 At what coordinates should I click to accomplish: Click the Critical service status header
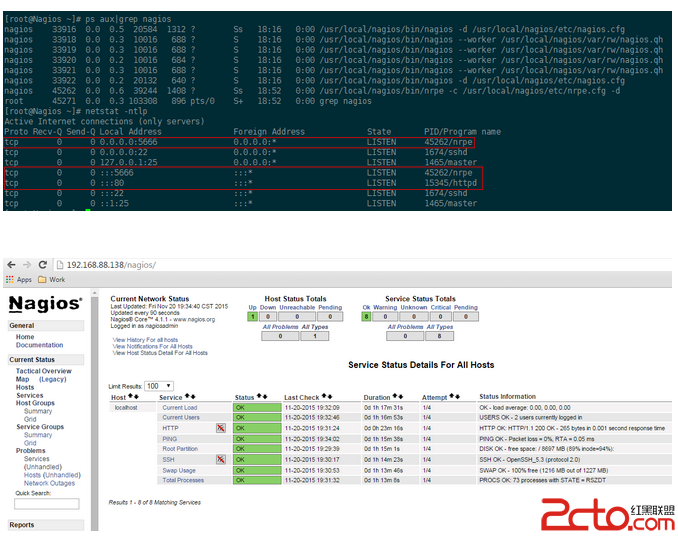point(441,307)
